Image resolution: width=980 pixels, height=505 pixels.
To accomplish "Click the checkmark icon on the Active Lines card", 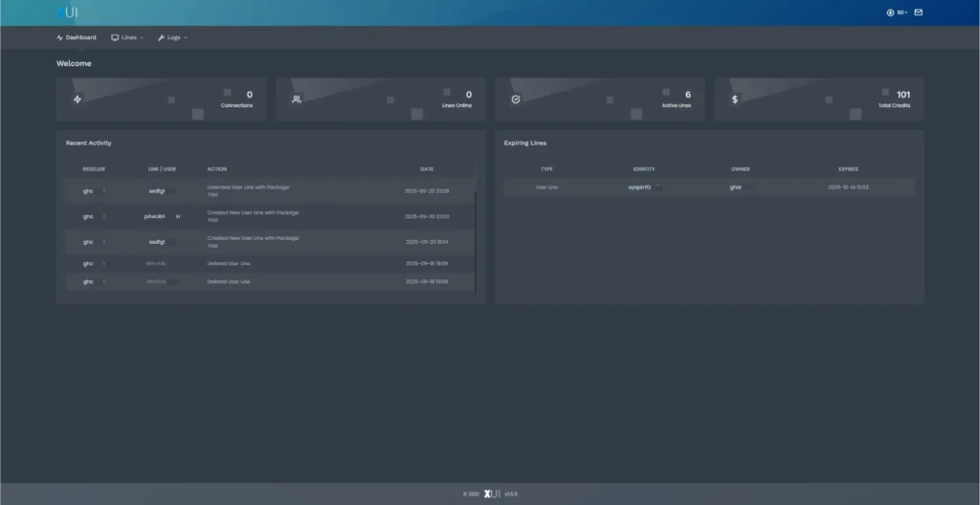I will pyautogui.click(x=516, y=99).
